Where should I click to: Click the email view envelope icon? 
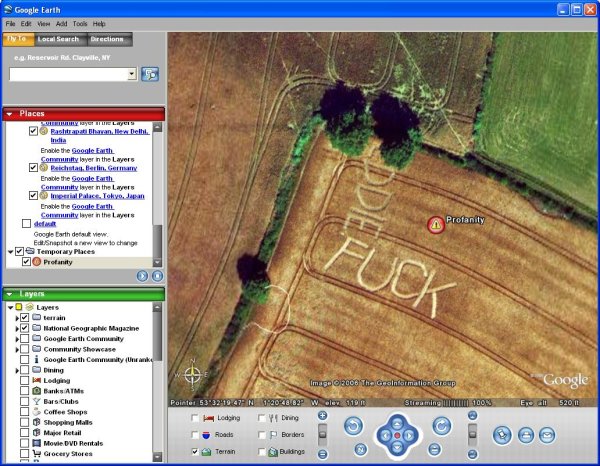(x=546, y=435)
